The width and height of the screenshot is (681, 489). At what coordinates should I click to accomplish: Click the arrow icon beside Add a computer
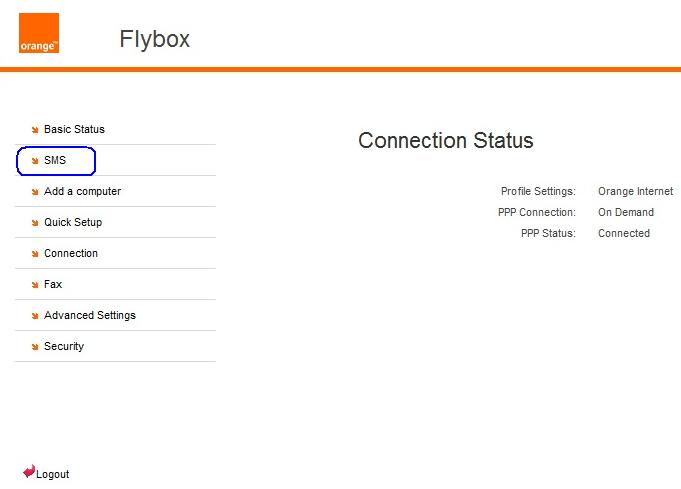pos(35,192)
